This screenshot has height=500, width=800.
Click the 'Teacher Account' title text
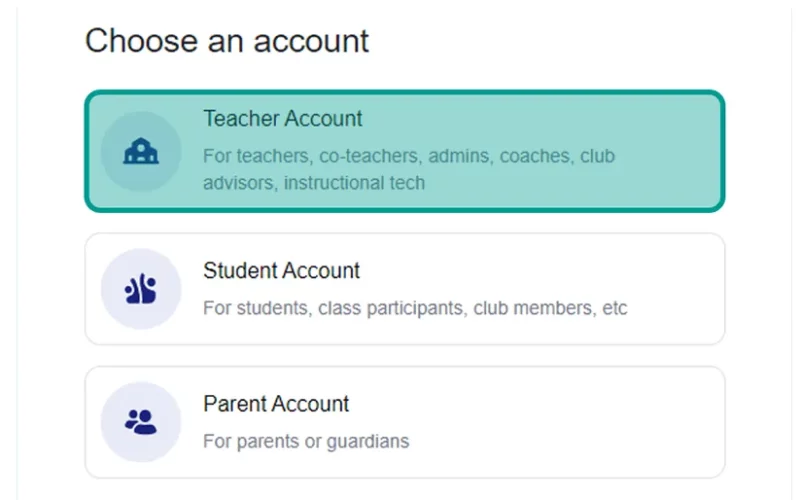pyautogui.click(x=283, y=119)
